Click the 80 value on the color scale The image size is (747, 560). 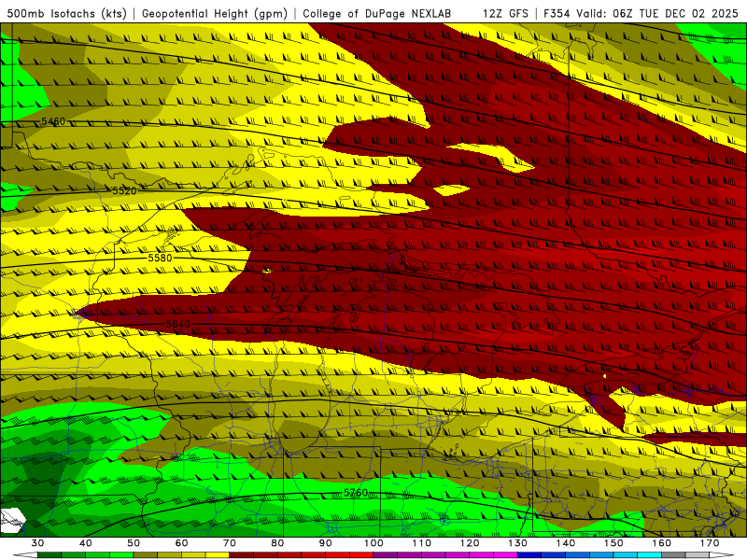point(277,543)
